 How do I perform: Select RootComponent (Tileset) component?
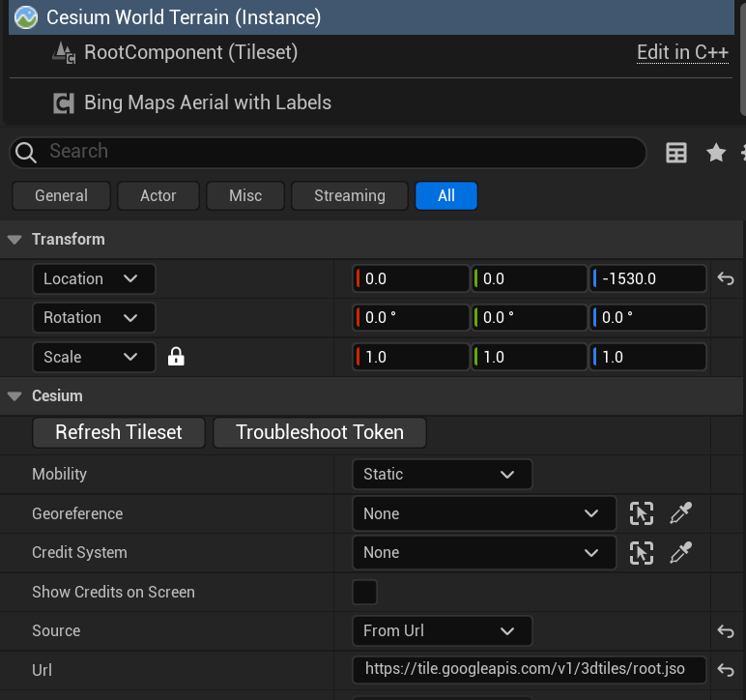(x=190, y=52)
